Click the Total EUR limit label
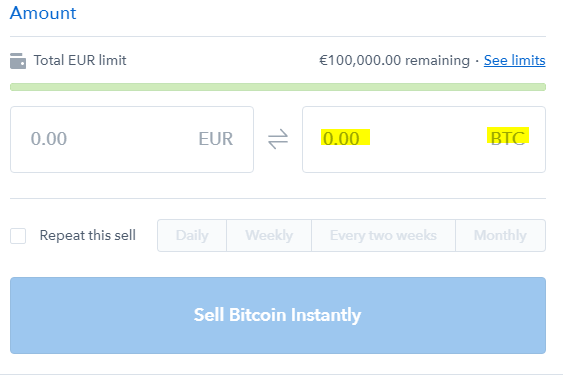Image resolution: width=563 pixels, height=375 pixels. pyautogui.click(x=80, y=60)
